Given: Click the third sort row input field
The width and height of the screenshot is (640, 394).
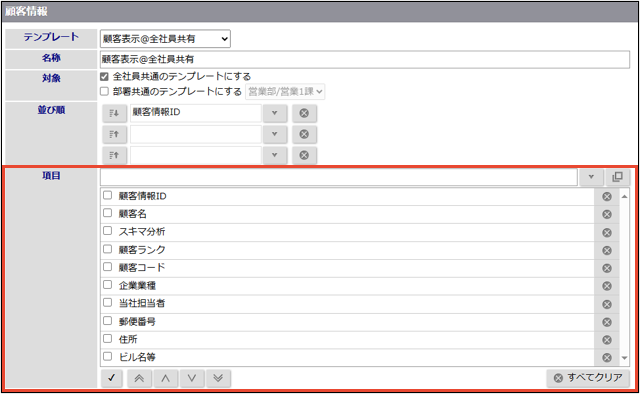Looking at the screenshot, I should point(196,155).
